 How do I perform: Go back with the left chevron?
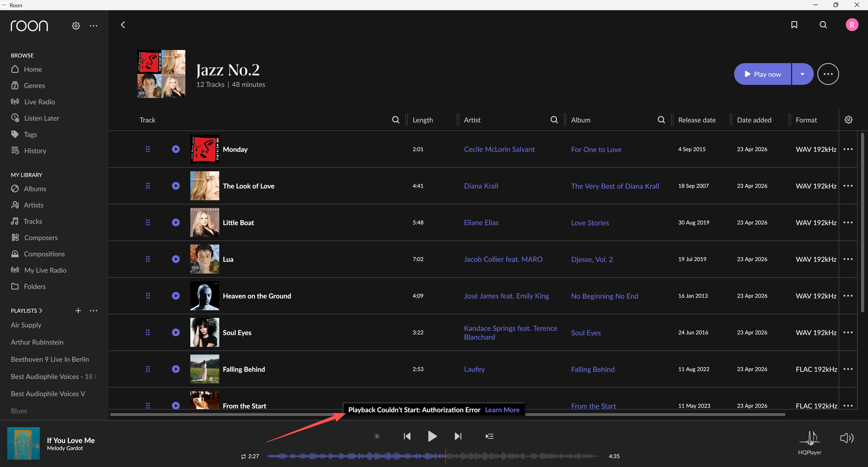coord(123,25)
